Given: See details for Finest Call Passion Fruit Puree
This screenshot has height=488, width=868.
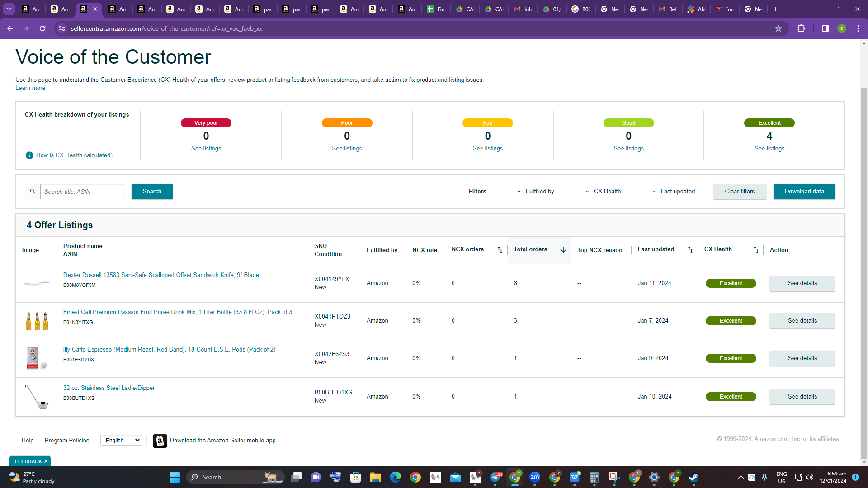Looking at the screenshot, I should tap(802, 321).
